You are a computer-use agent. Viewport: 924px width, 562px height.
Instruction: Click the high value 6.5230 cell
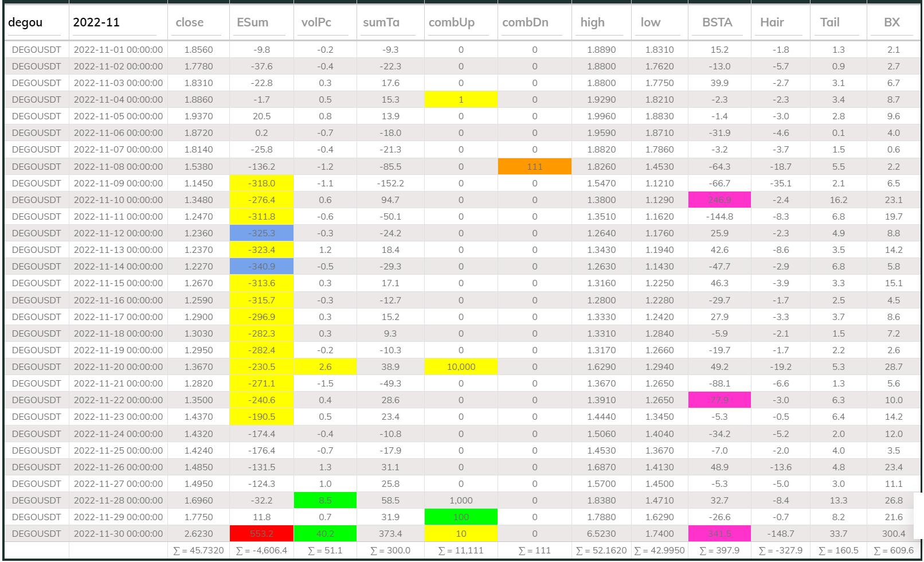coord(601,533)
